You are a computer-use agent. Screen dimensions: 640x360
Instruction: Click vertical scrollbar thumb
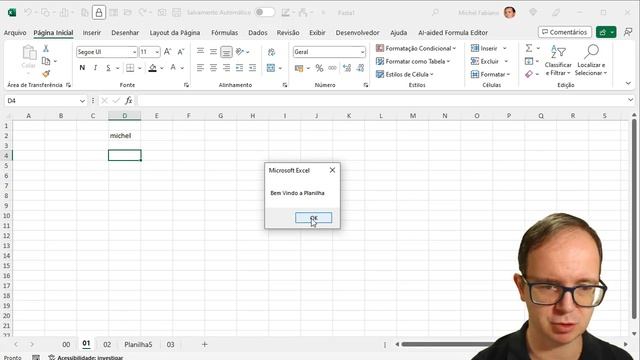pyautogui.click(x=634, y=219)
